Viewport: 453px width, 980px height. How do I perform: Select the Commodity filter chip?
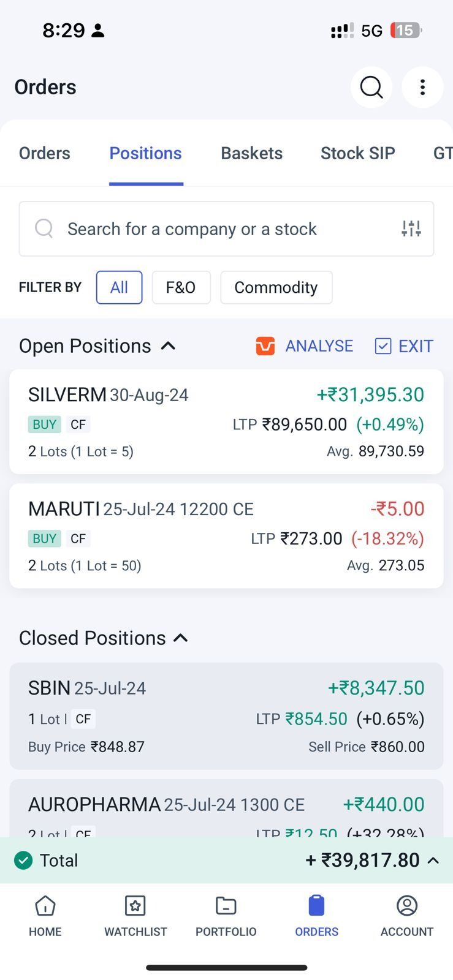pyautogui.click(x=276, y=287)
